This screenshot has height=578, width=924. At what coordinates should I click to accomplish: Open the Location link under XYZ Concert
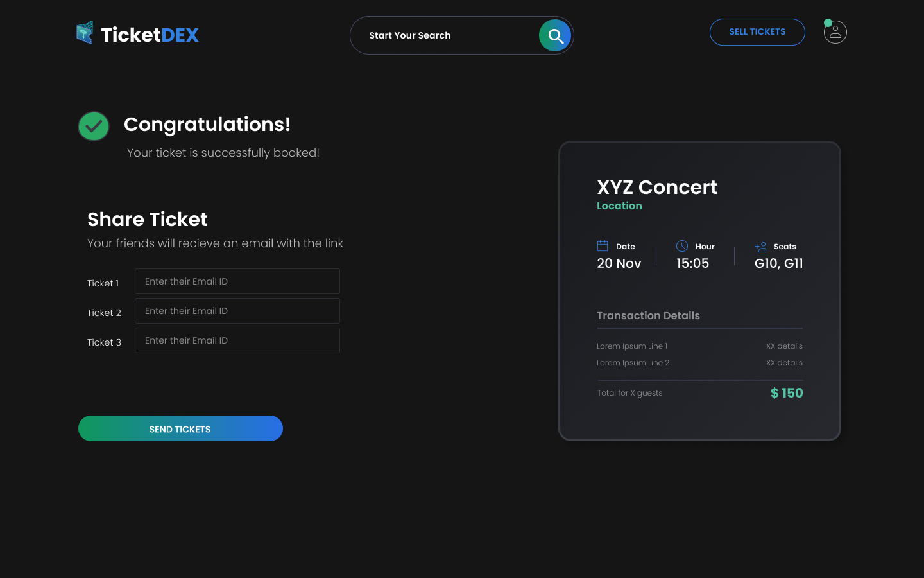click(619, 206)
